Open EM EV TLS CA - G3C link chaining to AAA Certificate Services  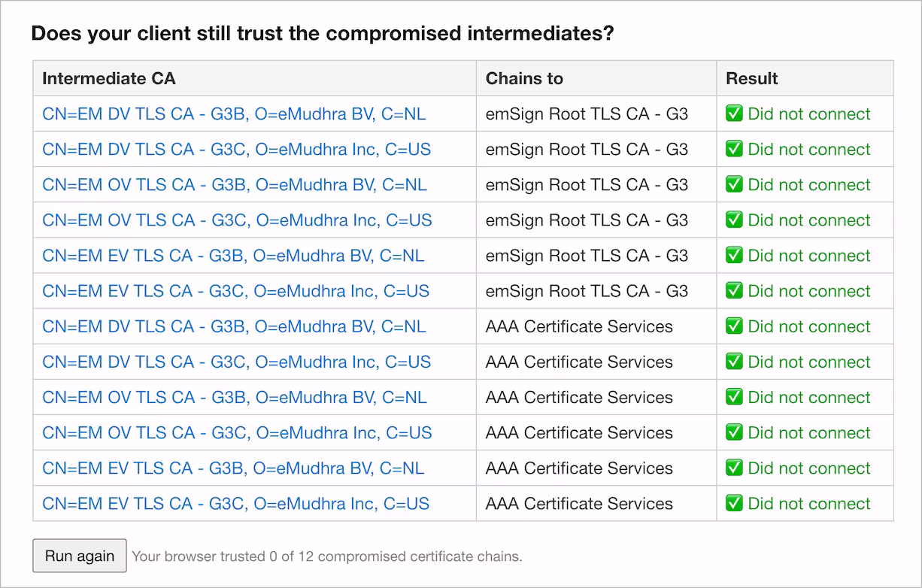[x=236, y=503]
